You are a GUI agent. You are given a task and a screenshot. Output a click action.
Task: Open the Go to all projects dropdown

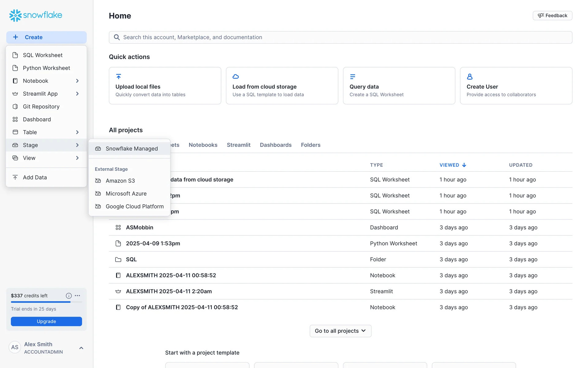click(x=340, y=331)
